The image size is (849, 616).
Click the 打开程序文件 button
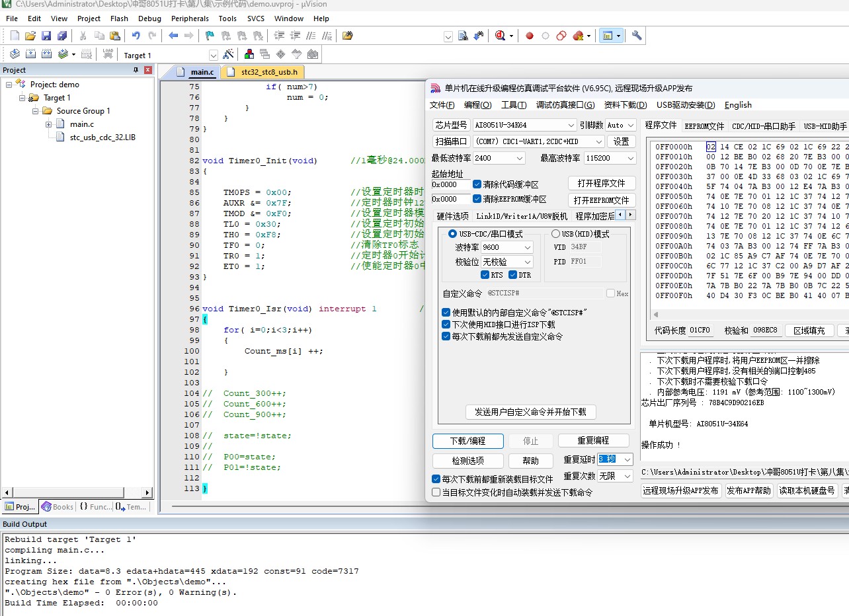coord(601,183)
